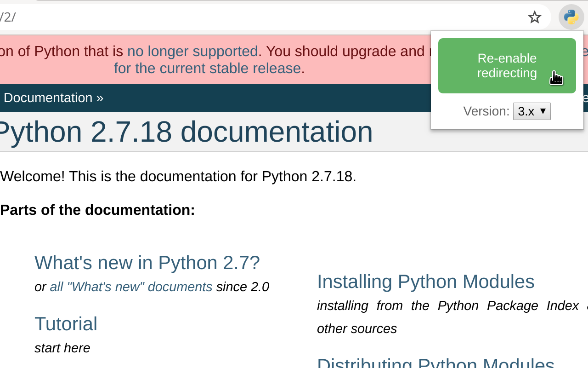This screenshot has height=368, width=588.
Task: Click the Re-enable redirecting button
Action: [x=507, y=66]
